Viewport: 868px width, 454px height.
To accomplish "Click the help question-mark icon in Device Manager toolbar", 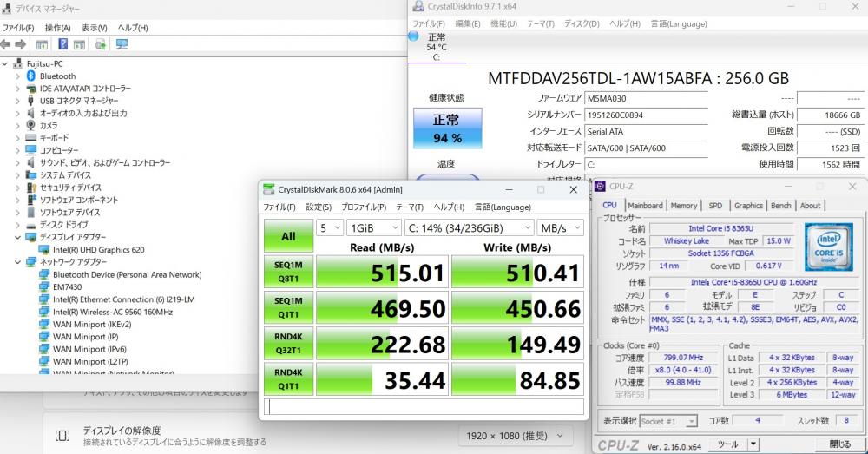I will (63, 44).
